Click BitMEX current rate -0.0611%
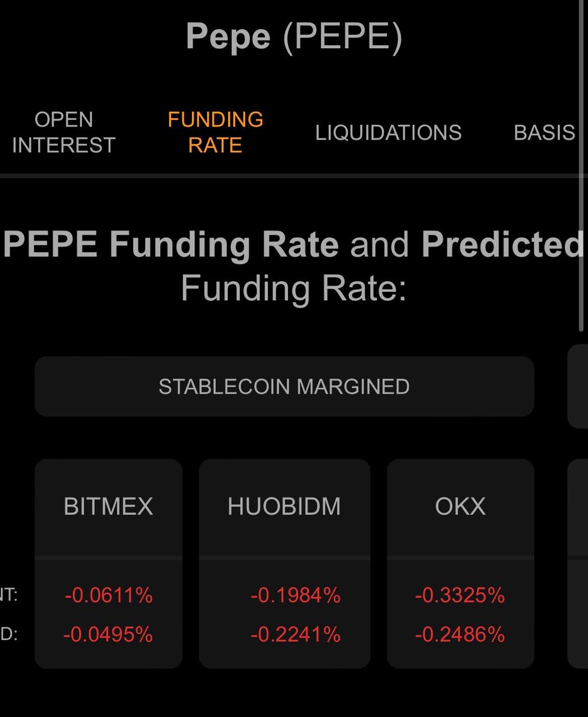Screen dimensions: 588x717 (x=108, y=595)
